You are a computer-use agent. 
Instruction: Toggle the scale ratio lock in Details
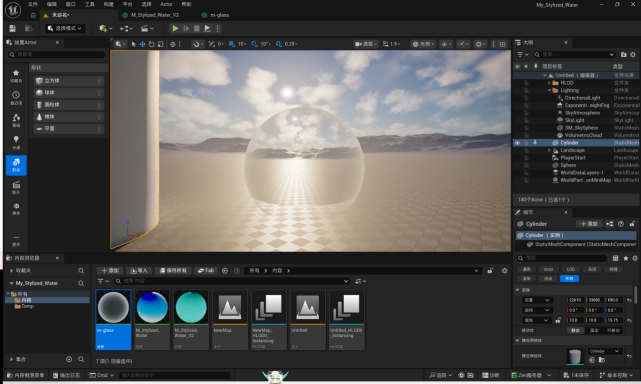[558, 320]
